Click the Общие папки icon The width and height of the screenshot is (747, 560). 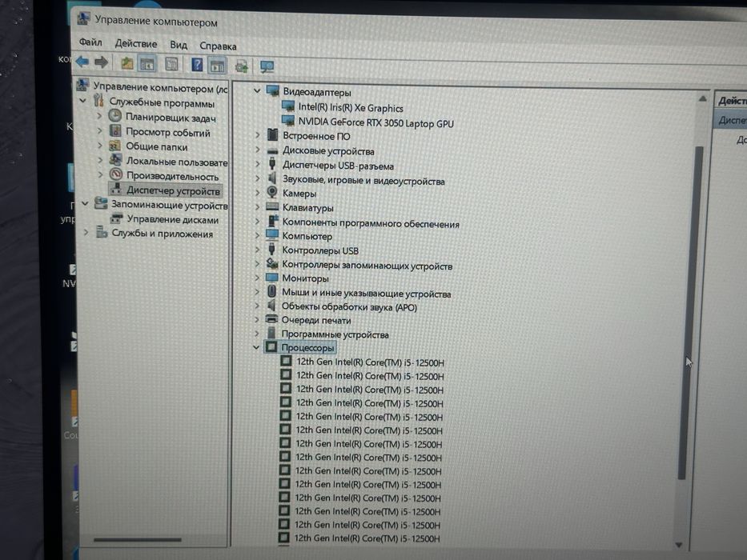click(114, 145)
